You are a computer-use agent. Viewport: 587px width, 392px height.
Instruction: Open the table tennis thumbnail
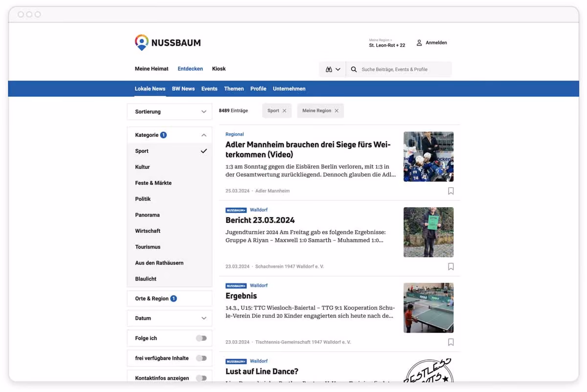[429, 308]
